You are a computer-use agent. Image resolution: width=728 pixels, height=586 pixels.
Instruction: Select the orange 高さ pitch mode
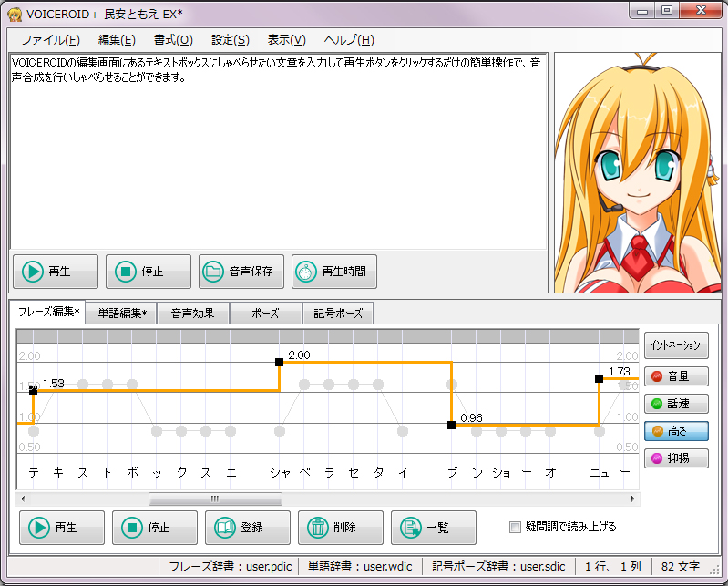tap(676, 431)
